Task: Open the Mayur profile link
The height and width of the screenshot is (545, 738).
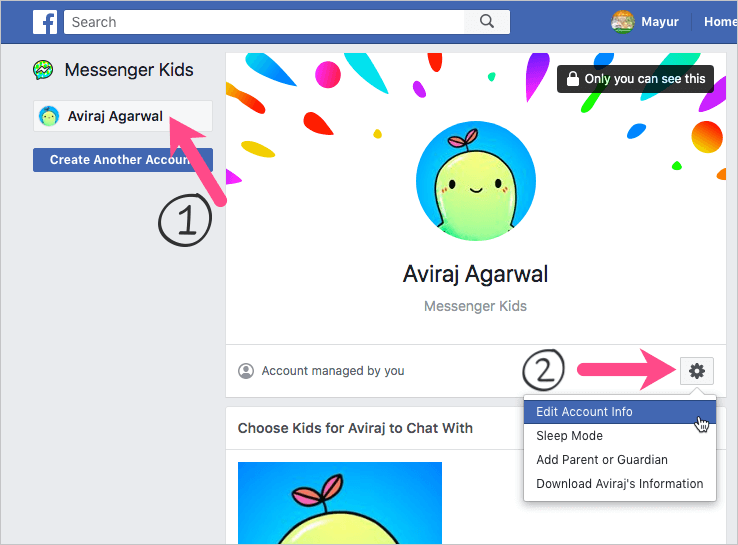Action: (659, 22)
